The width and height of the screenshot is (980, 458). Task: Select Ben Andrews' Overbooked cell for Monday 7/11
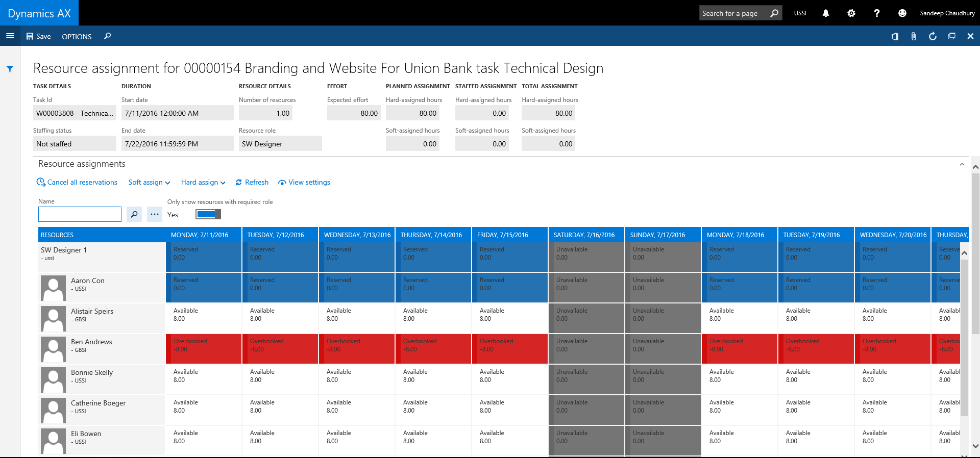pyautogui.click(x=204, y=349)
